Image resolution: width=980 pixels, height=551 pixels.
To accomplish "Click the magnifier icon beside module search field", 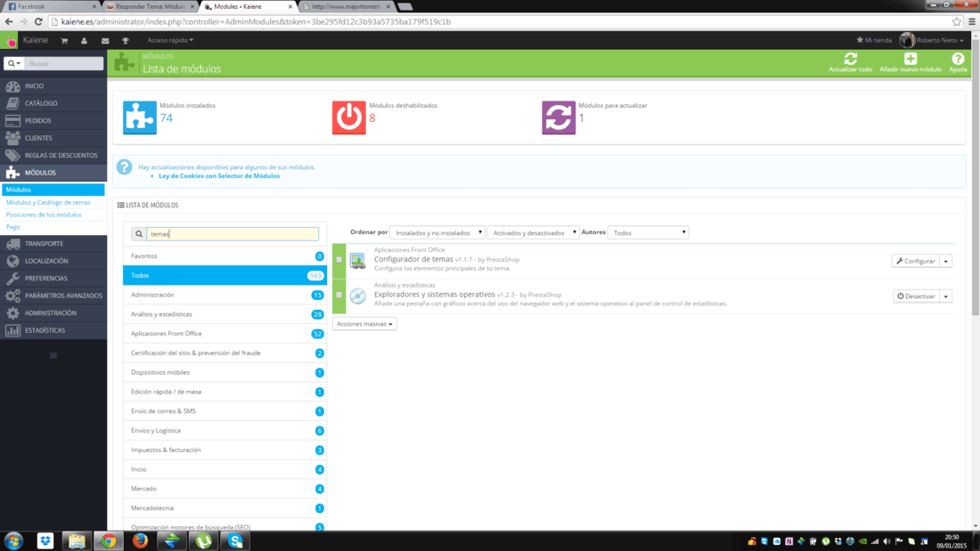I will [x=139, y=234].
